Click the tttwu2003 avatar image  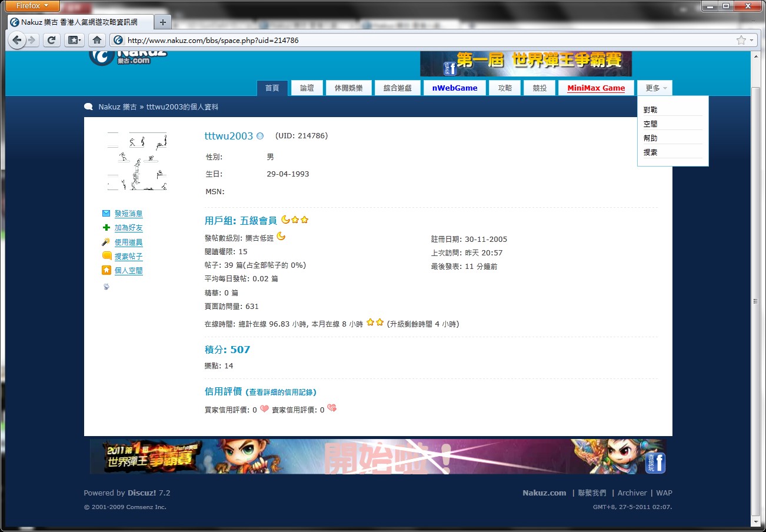tap(137, 161)
